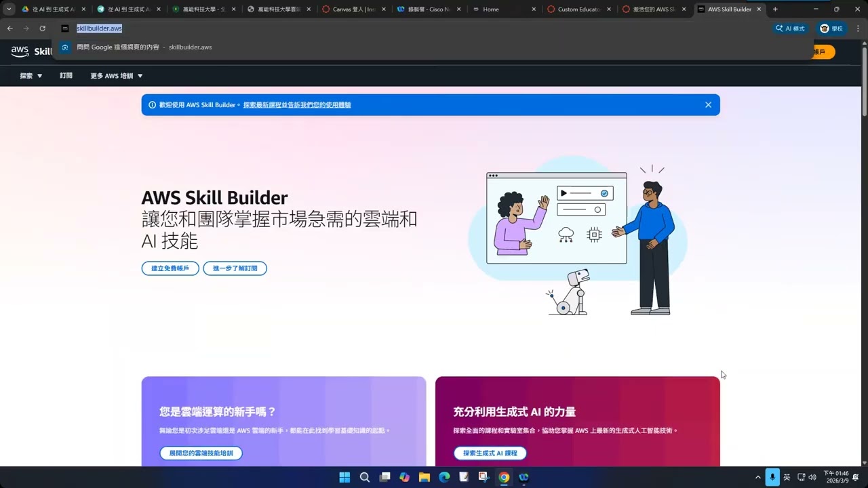Launch Copilot from the taskbar
The image size is (868, 488).
tap(405, 477)
